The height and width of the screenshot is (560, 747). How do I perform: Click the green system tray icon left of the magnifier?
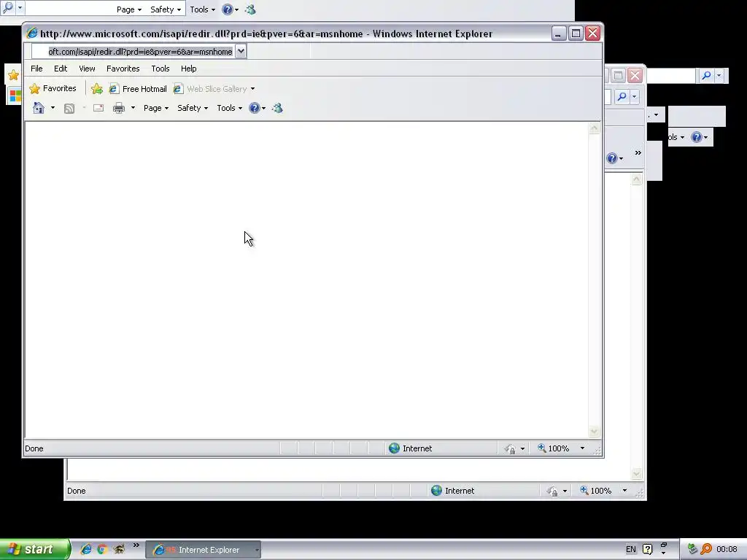pos(692,549)
